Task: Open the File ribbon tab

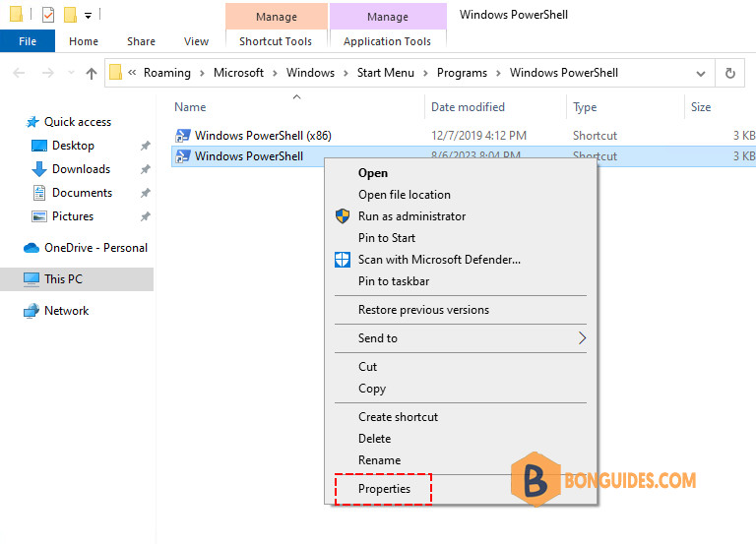Action: [x=28, y=41]
